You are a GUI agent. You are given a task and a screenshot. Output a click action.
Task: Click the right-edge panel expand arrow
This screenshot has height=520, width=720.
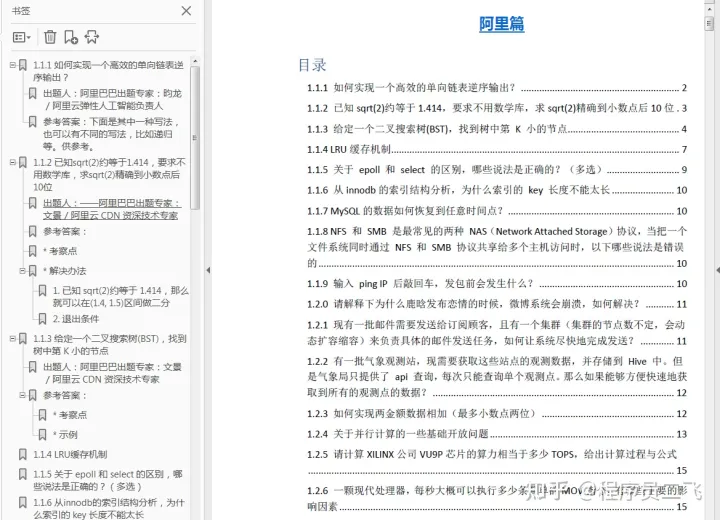[718, 270]
